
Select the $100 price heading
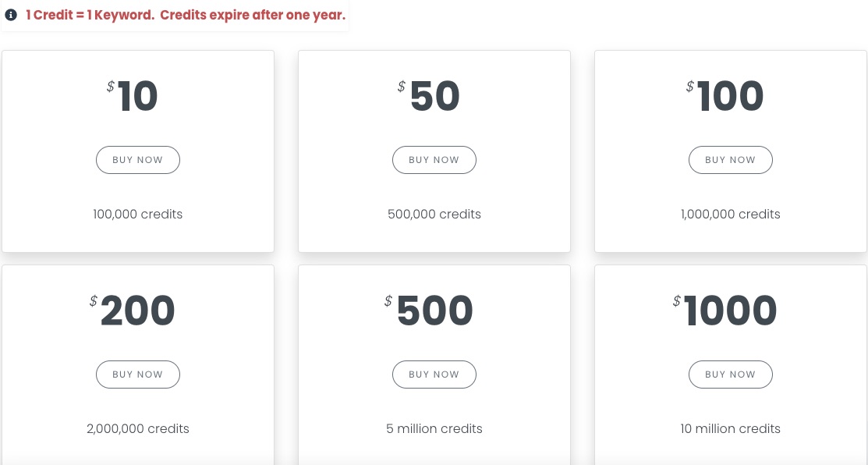725,96
